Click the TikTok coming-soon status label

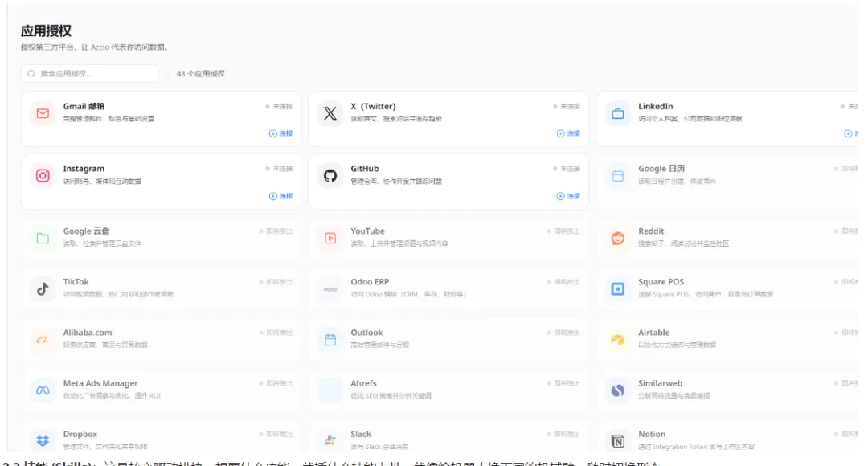(276, 282)
